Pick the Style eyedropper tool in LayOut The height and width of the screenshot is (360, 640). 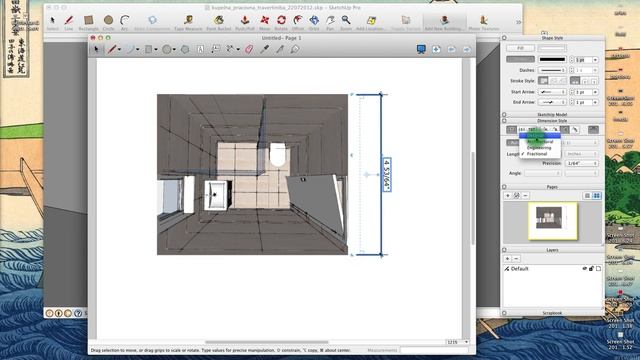[265, 49]
